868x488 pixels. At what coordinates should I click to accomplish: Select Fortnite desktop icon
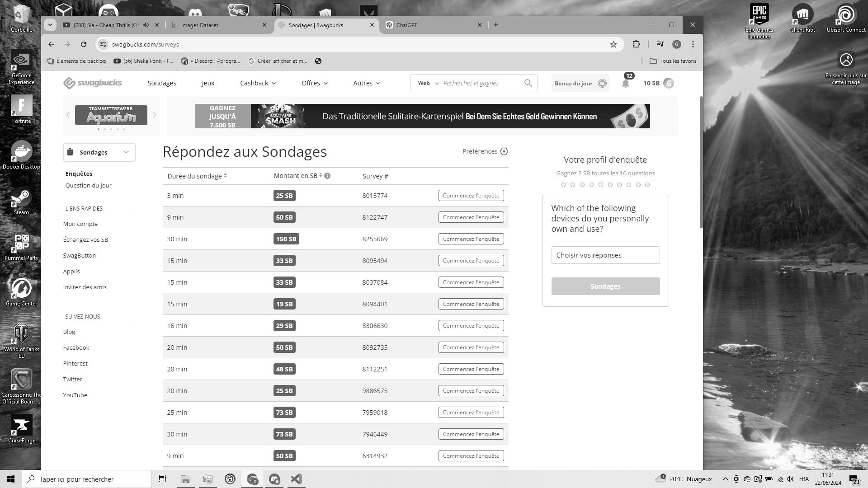(x=21, y=110)
